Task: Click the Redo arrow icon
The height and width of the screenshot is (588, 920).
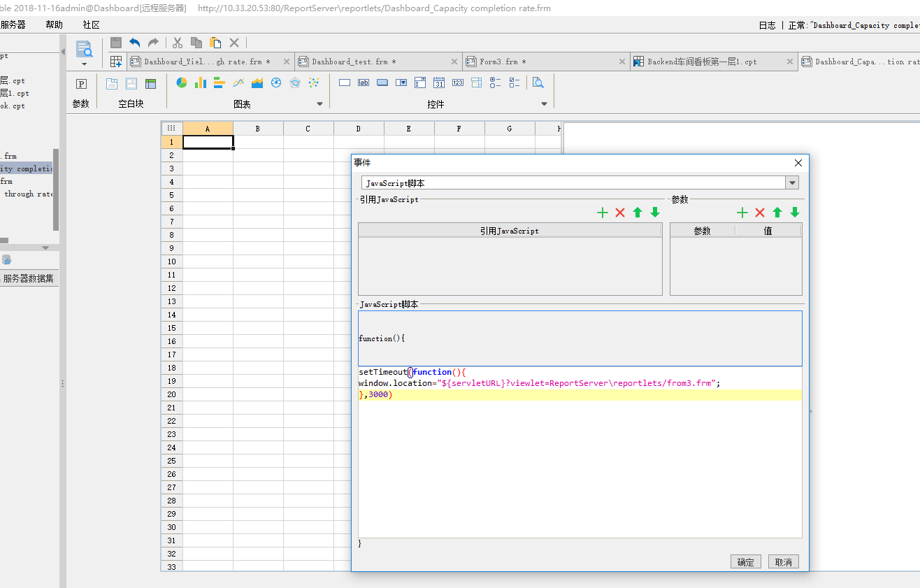Action: pyautogui.click(x=153, y=43)
